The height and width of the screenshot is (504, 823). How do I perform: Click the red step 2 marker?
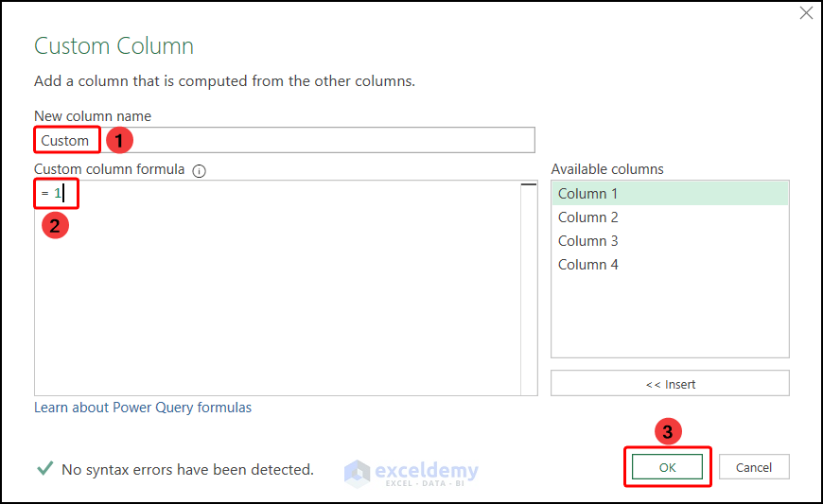coord(56,225)
